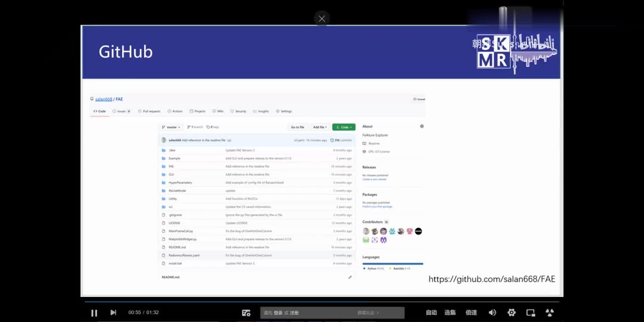The image size is (644, 322).
Task: Click the 注册 register link
Action: pos(294,313)
